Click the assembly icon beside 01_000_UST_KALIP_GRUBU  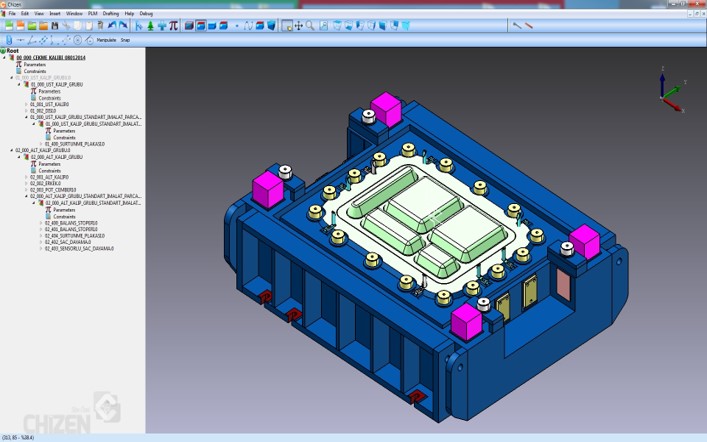pyautogui.click(x=27, y=84)
